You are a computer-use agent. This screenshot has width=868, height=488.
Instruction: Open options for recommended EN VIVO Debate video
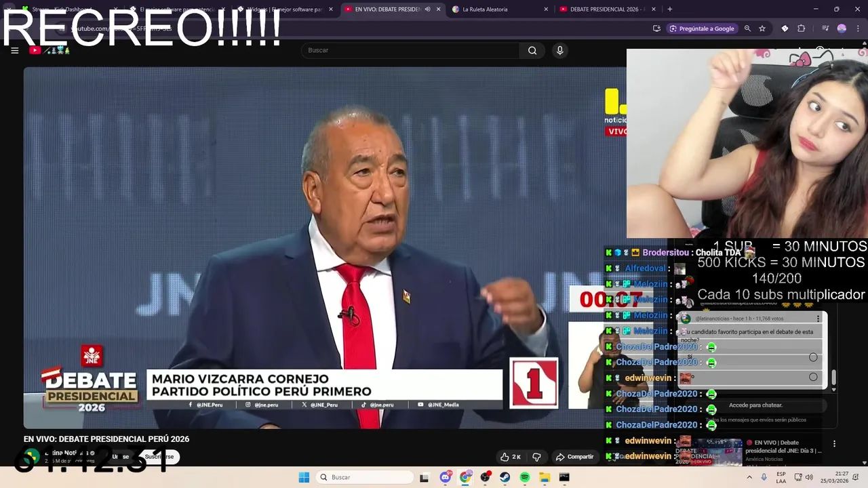pyautogui.click(x=834, y=444)
